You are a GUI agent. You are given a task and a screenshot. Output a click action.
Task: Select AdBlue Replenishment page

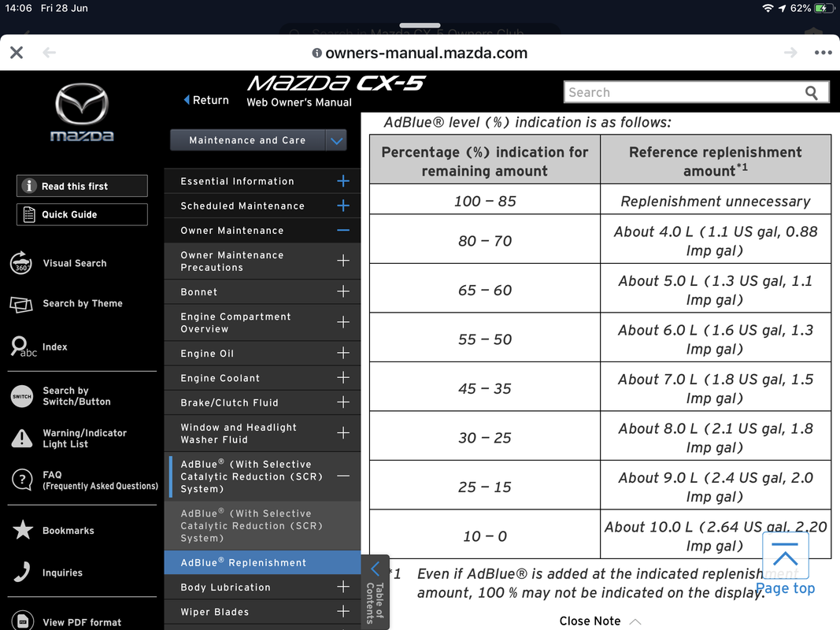[x=262, y=562]
